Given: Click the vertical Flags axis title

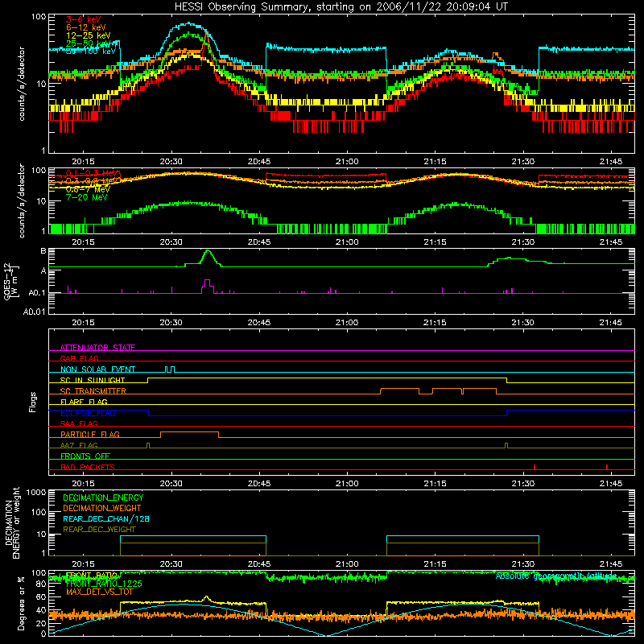Looking at the screenshot, I should pos(33,402).
